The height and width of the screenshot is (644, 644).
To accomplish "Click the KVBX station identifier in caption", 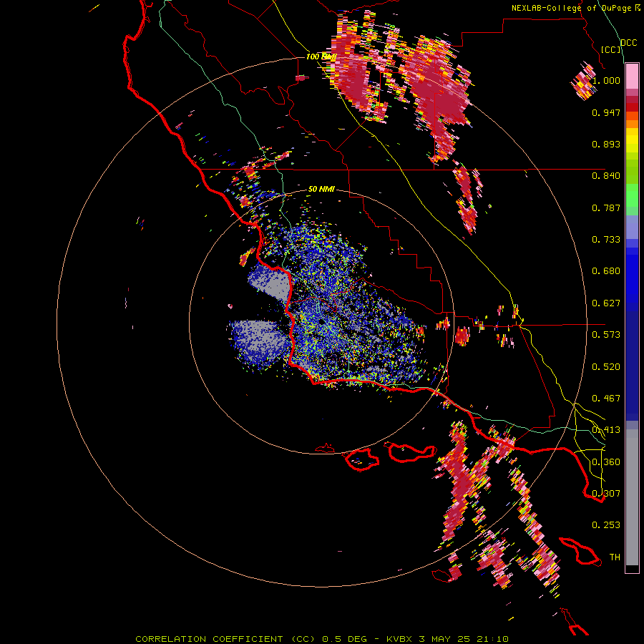I will click(399, 639).
